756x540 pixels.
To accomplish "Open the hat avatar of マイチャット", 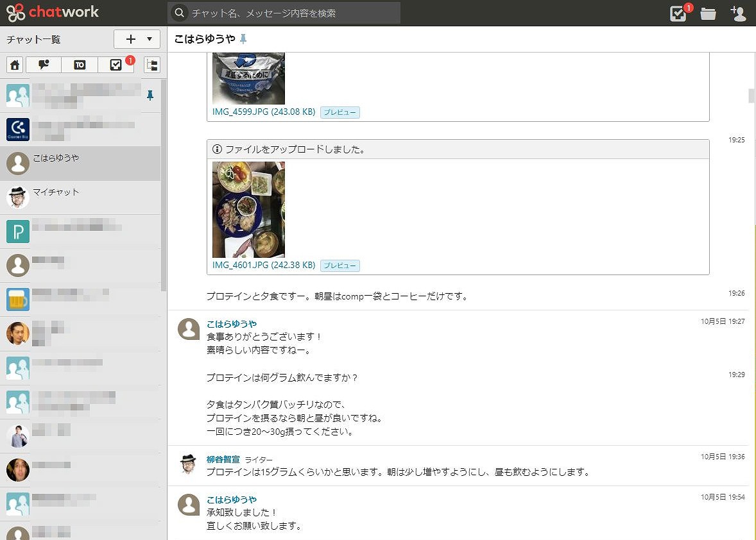I will point(18,198).
